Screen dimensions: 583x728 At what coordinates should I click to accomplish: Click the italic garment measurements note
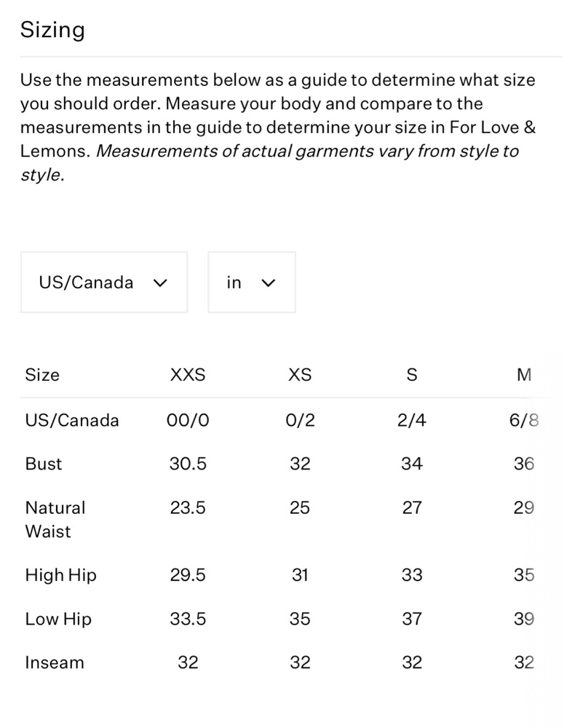click(x=269, y=163)
